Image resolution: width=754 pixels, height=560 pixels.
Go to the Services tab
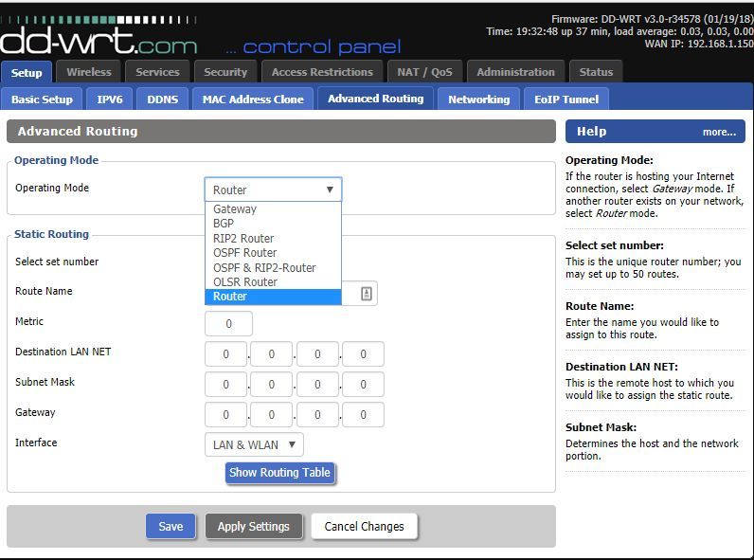[x=158, y=72]
